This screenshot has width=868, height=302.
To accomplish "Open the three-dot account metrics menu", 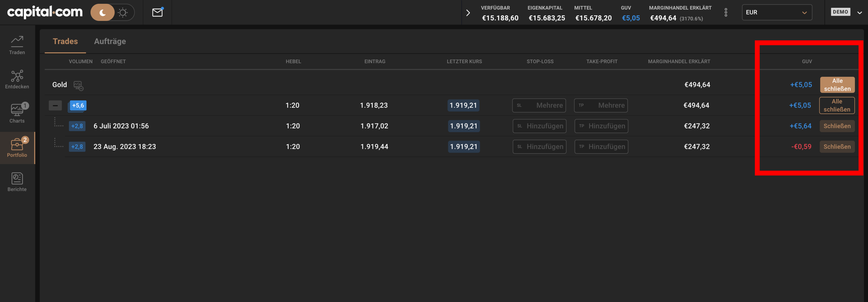I will (x=726, y=12).
